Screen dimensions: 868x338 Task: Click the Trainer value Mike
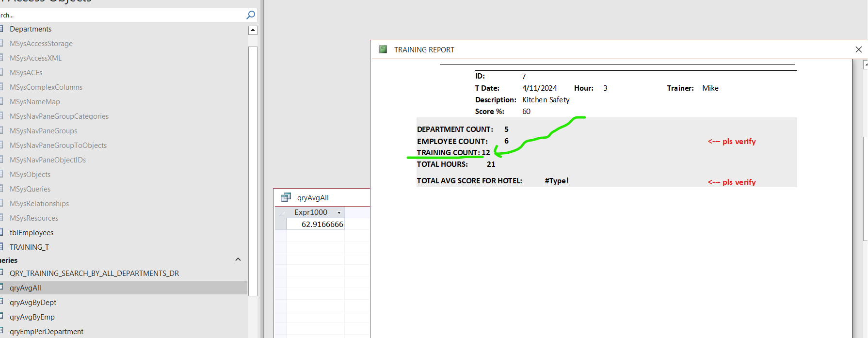[x=710, y=88]
